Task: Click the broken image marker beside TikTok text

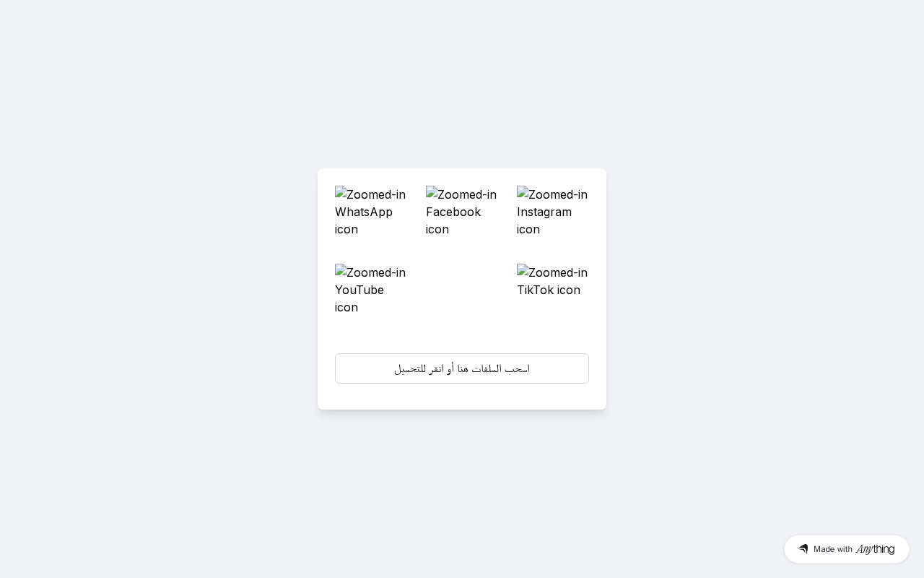Action: (x=523, y=271)
